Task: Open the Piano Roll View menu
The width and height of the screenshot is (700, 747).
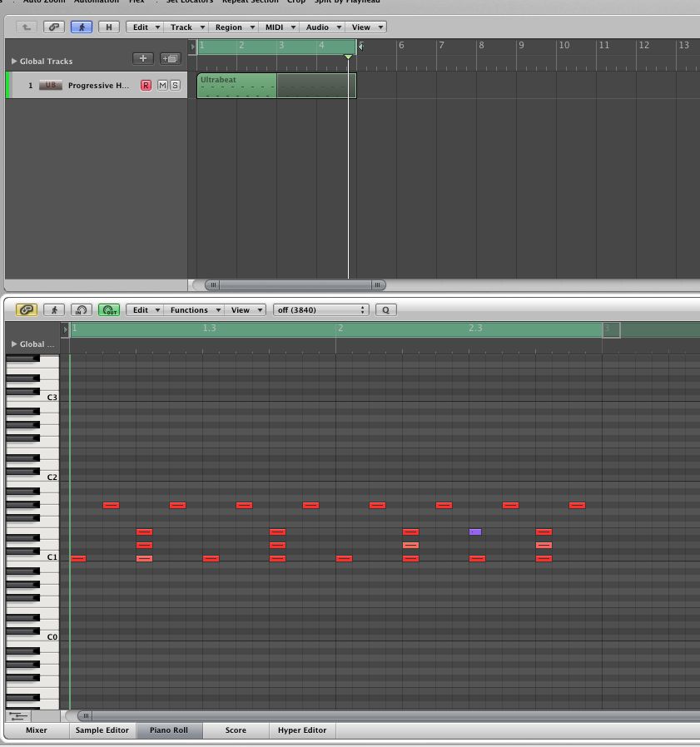Action: 246,310
